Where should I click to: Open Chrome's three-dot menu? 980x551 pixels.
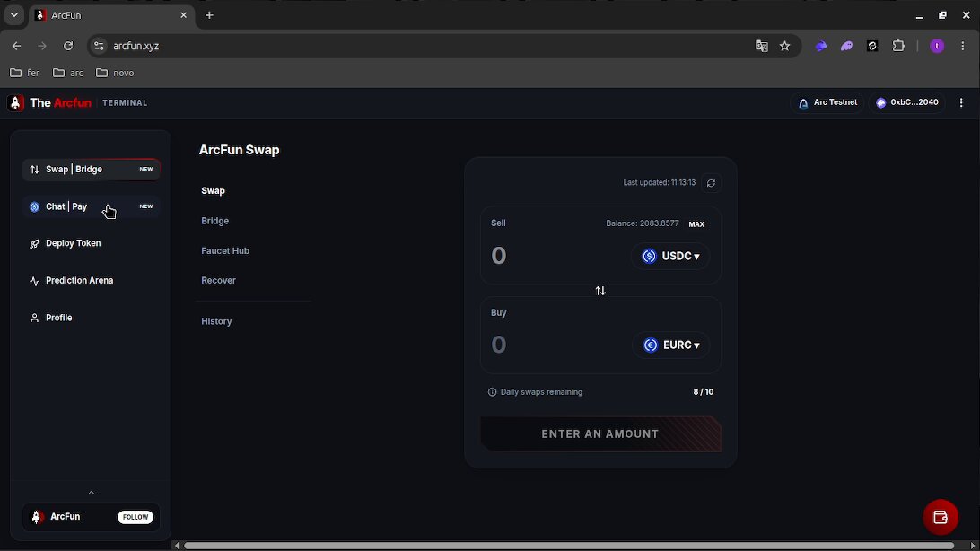click(x=962, y=47)
